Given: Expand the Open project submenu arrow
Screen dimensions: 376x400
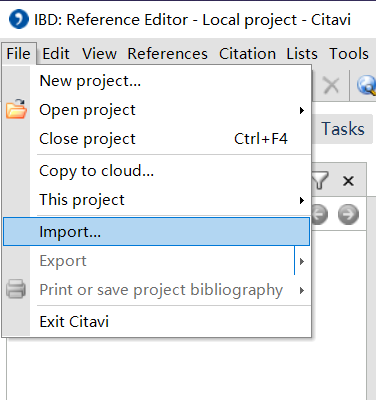Looking at the screenshot, I should coord(302,110).
